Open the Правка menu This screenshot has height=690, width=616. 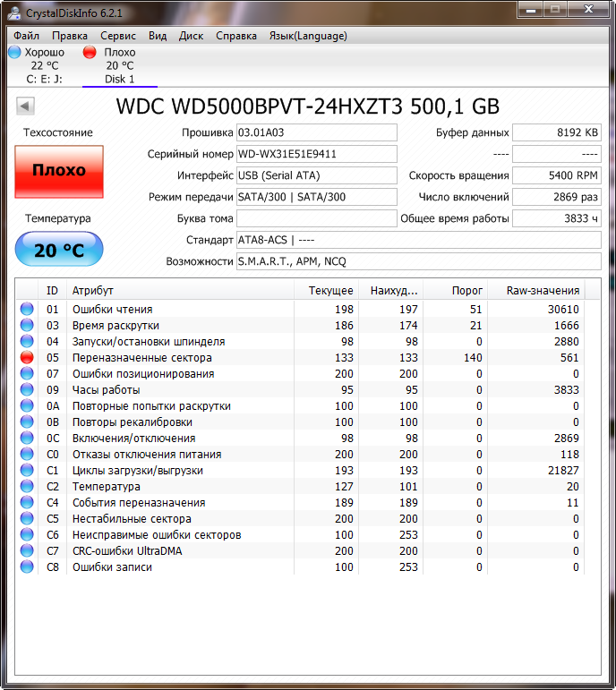(70, 36)
